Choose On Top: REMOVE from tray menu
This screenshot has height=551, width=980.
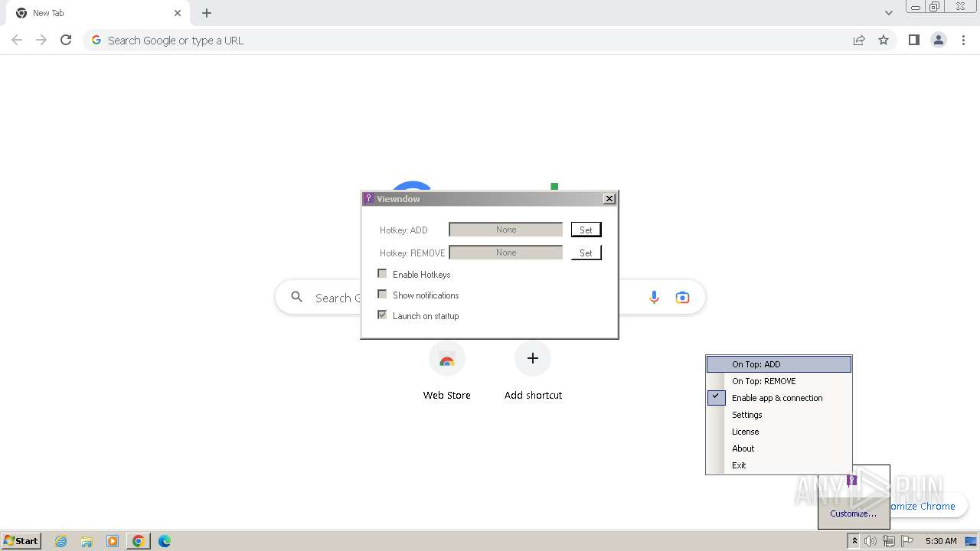point(779,381)
